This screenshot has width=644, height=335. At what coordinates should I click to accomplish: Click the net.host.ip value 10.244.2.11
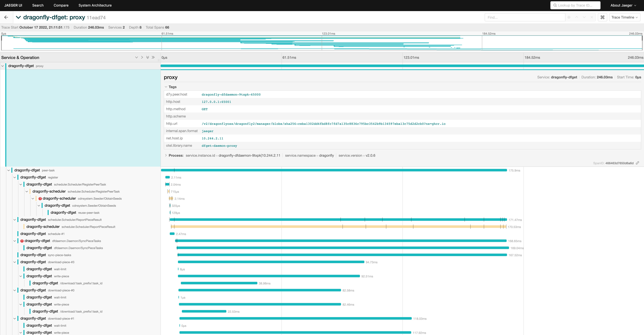(x=212, y=138)
